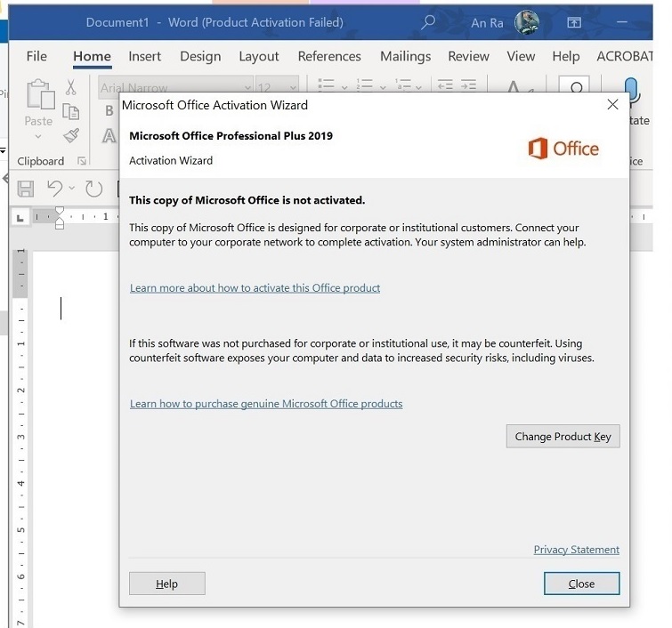The width and height of the screenshot is (672, 628).
Task: Open 'Learn how to purchase genuine' link
Action: point(266,404)
